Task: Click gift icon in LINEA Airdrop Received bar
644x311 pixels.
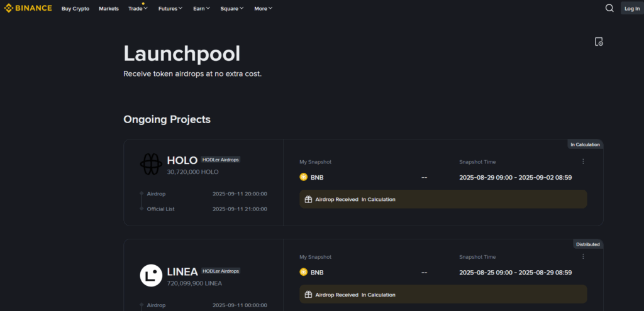Action: click(308, 295)
